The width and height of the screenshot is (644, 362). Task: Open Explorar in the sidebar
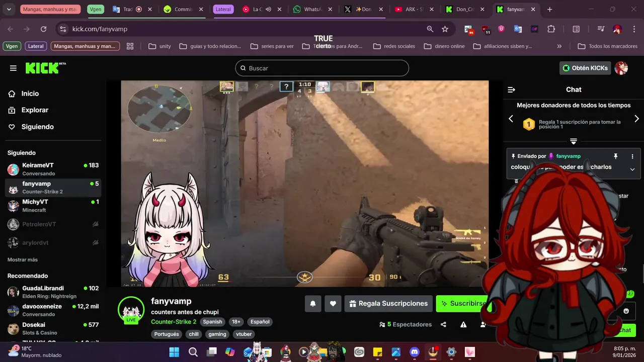[28, 110]
